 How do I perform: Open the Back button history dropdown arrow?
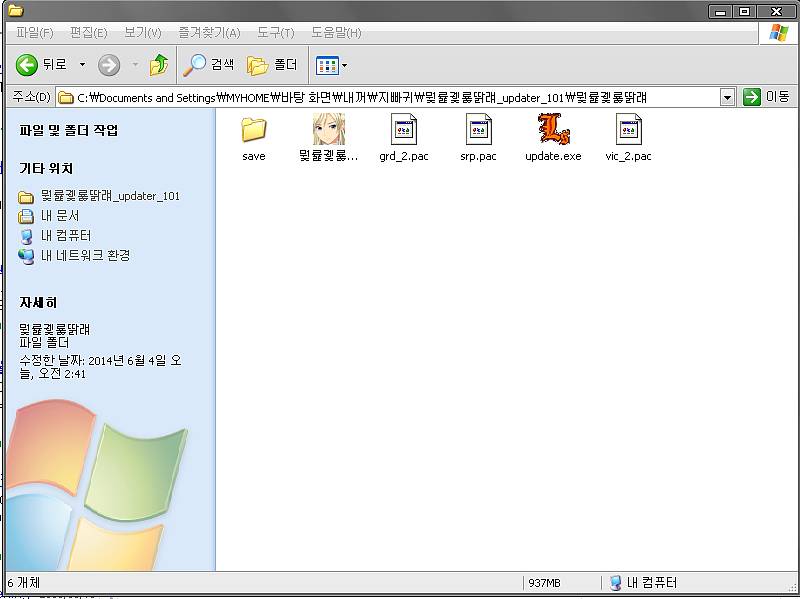click(x=82, y=65)
